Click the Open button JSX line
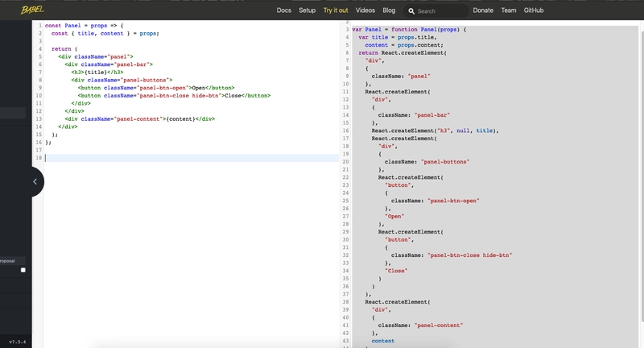Viewport: 644px width, 348px height. click(x=156, y=88)
